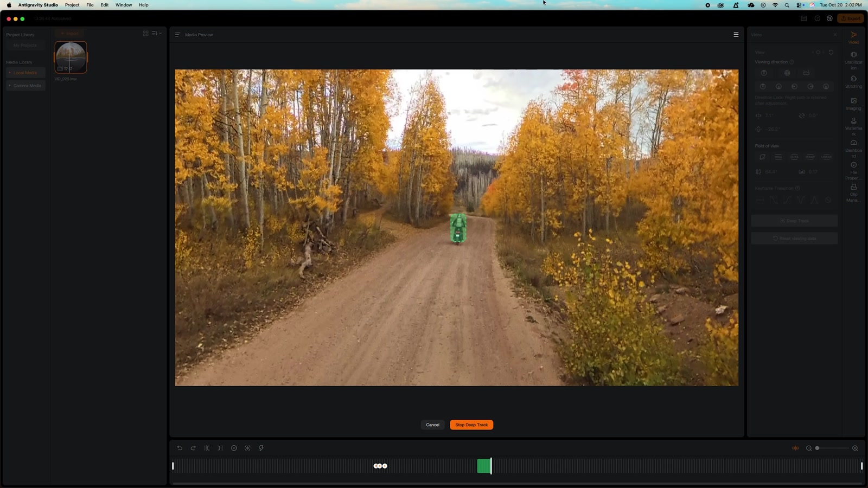Click the green tracked segment on timeline

coord(484,466)
